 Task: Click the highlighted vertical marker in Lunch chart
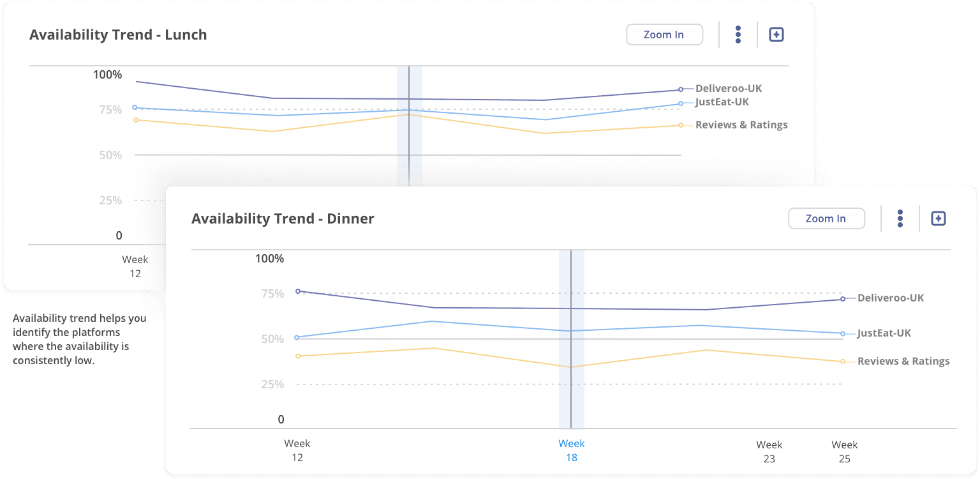click(410, 128)
